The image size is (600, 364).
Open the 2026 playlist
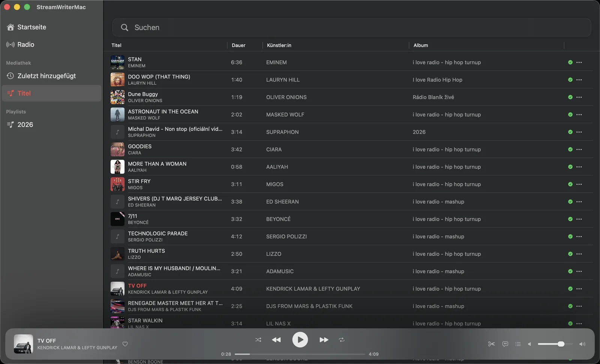pyautogui.click(x=51, y=124)
